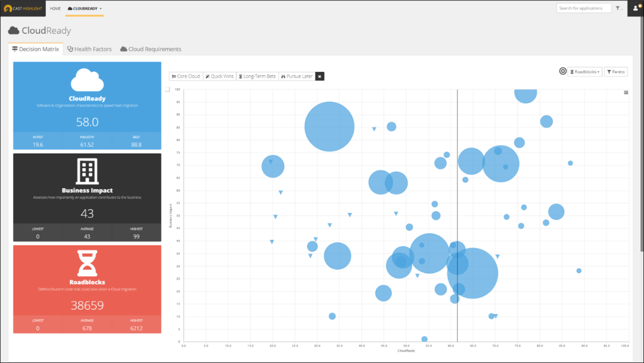The image size is (644, 363).
Task: Toggle the Core Cloud segment filter
Action: [x=186, y=76]
